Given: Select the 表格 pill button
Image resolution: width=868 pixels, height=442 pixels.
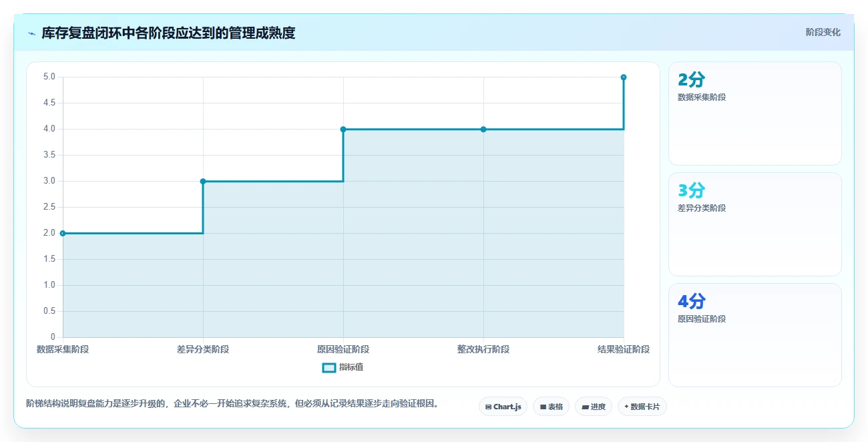Looking at the screenshot, I should pos(551,407).
